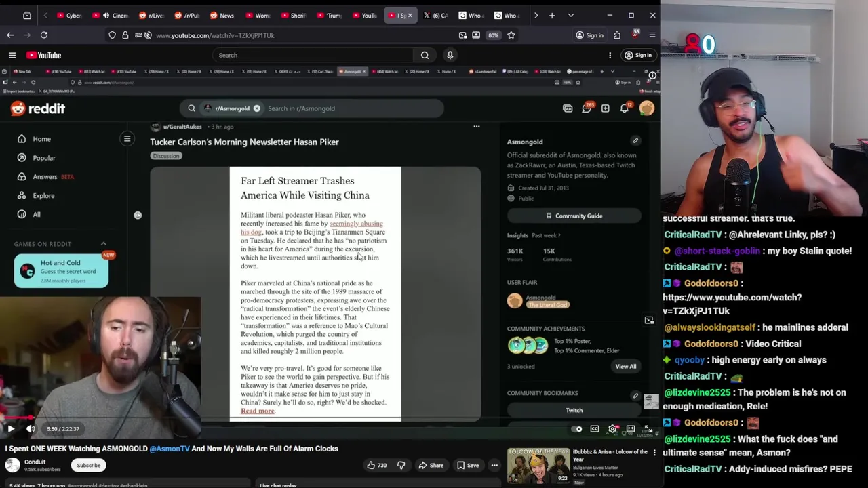868x488 pixels.
Task: Open more actions beside the Save button
Action: click(x=494, y=465)
